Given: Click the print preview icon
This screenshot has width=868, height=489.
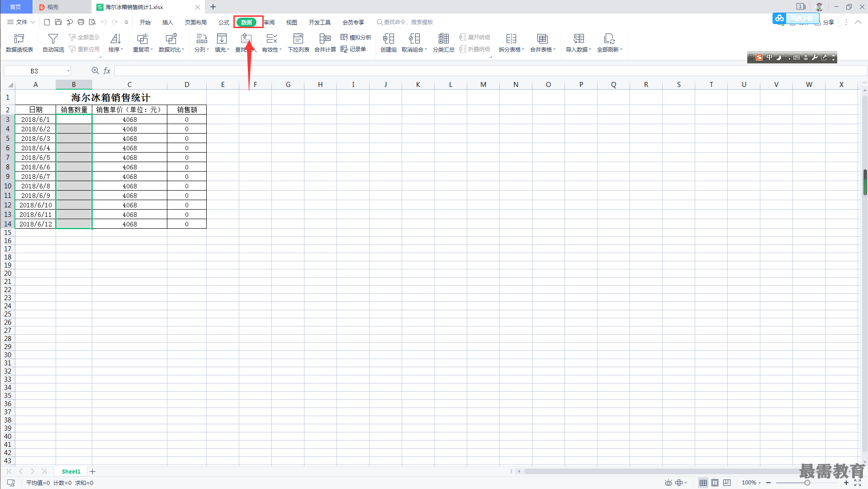Looking at the screenshot, I should point(92,22).
